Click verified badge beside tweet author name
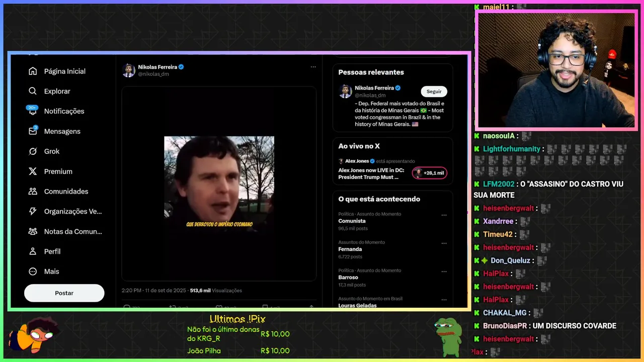Viewport: 644px width, 362px height. (181, 67)
